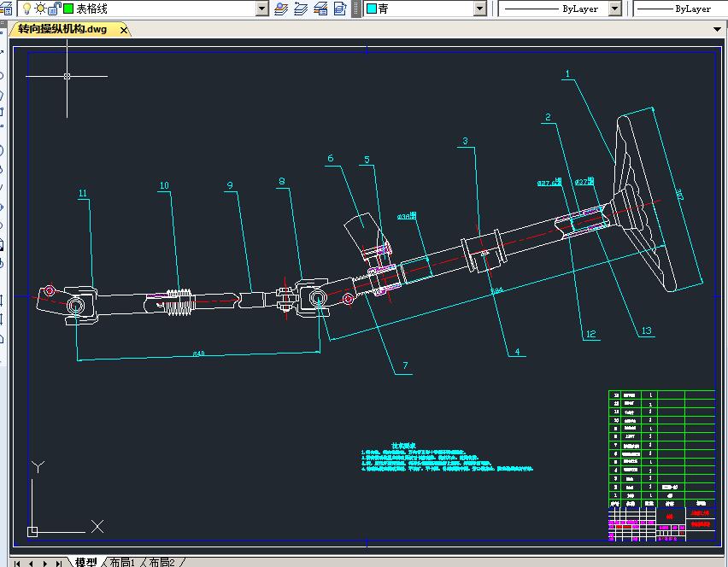The image size is (728, 567).
Task: Switch to the 布局1 layout tab
Action: 121,562
